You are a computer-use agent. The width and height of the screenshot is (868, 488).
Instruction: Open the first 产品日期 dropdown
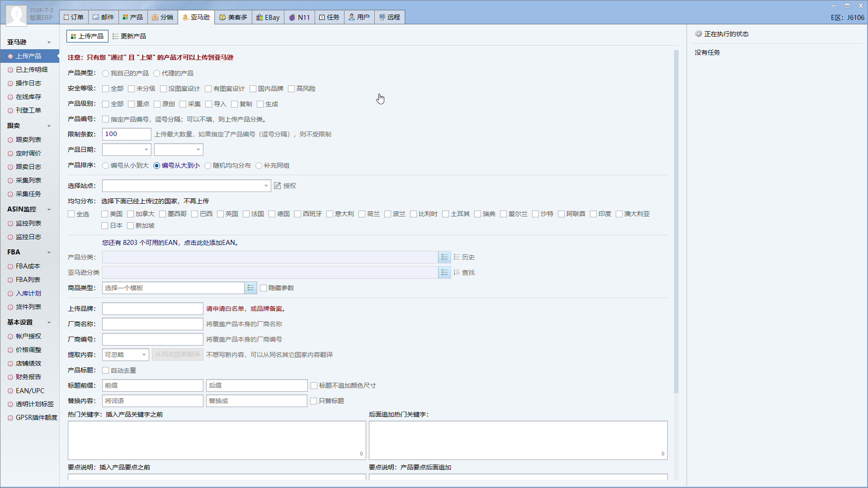[x=127, y=150]
